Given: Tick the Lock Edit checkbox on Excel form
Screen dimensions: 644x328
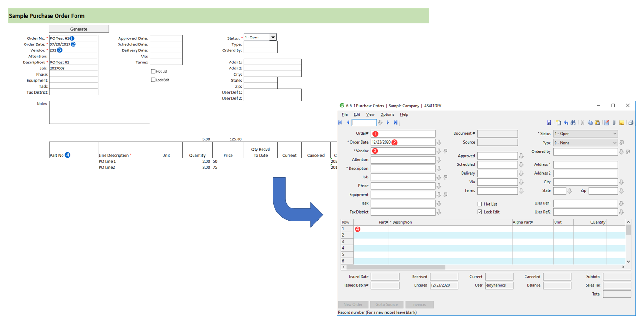Looking at the screenshot, I should [153, 80].
